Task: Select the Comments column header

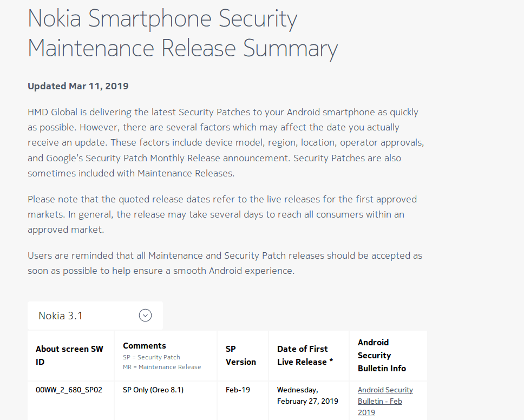Action: pyautogui.click(x=145, y=345)
